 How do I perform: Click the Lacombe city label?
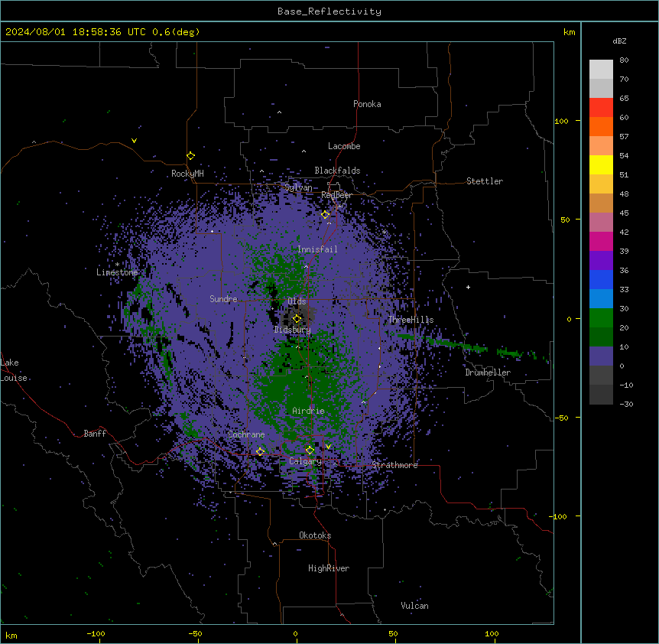point(344,146)
